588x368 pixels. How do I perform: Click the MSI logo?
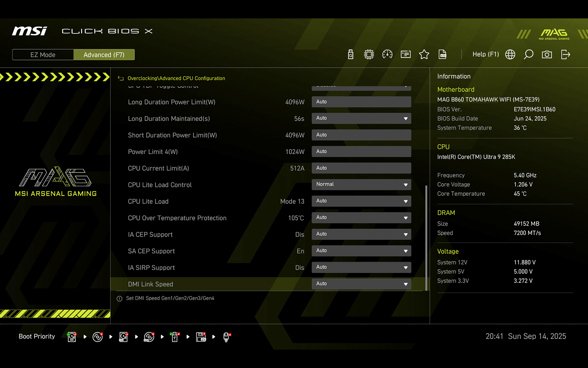coord(29,31)
